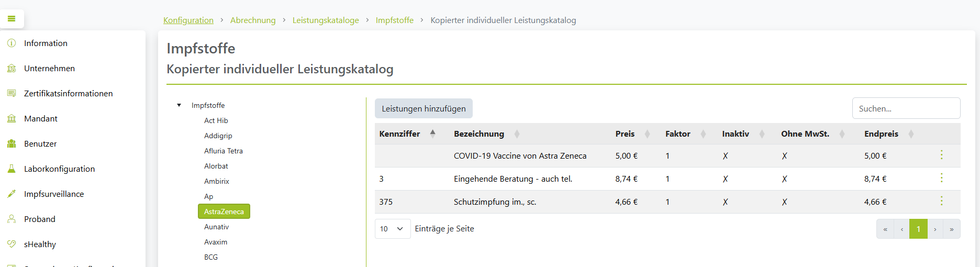Go to previous page of results
This screenshot has width=980, height=267.
901,229
